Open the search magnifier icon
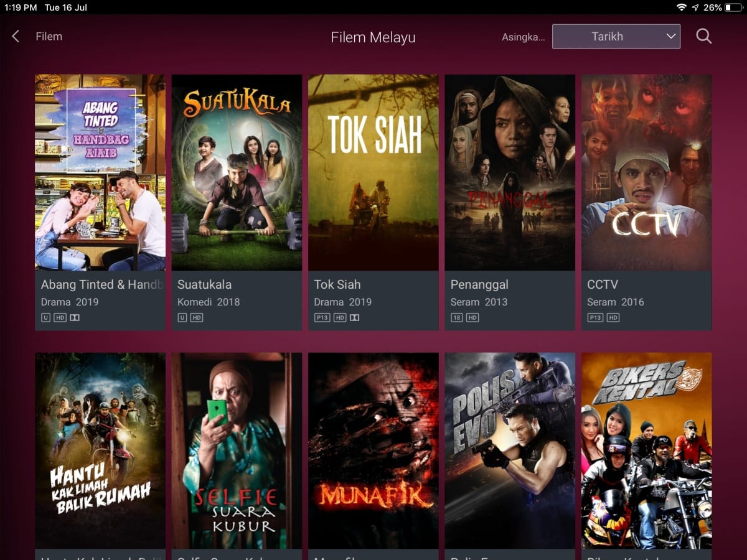 [703, 36]
